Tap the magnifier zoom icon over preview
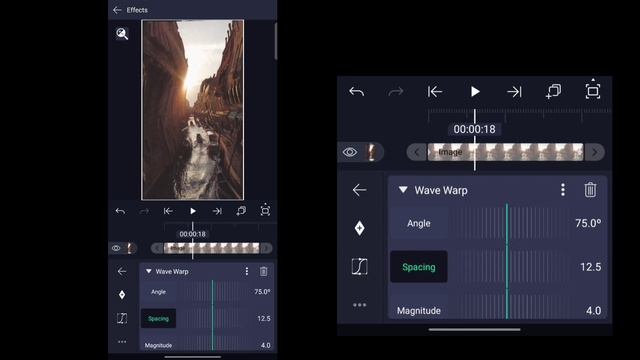This screenshot has height=360, width=640. [122, 33]
